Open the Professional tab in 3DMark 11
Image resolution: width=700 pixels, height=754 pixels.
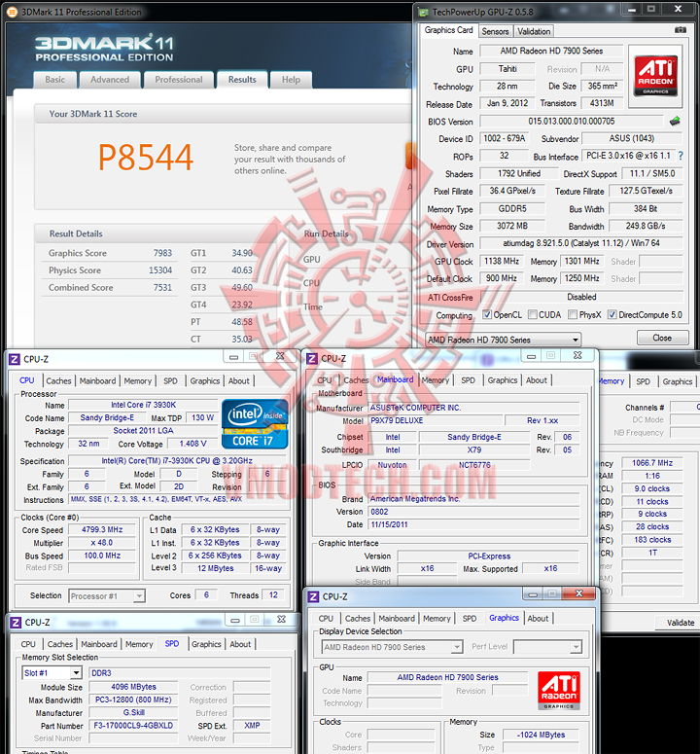click(179, 80)
